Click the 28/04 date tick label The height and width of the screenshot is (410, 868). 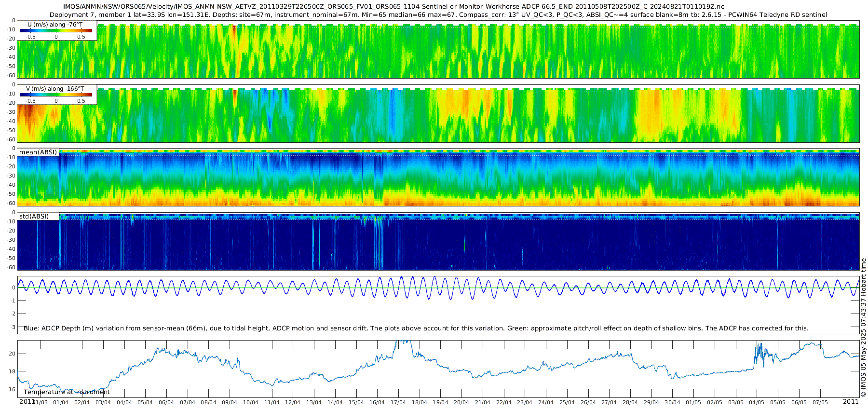point(630,402)
